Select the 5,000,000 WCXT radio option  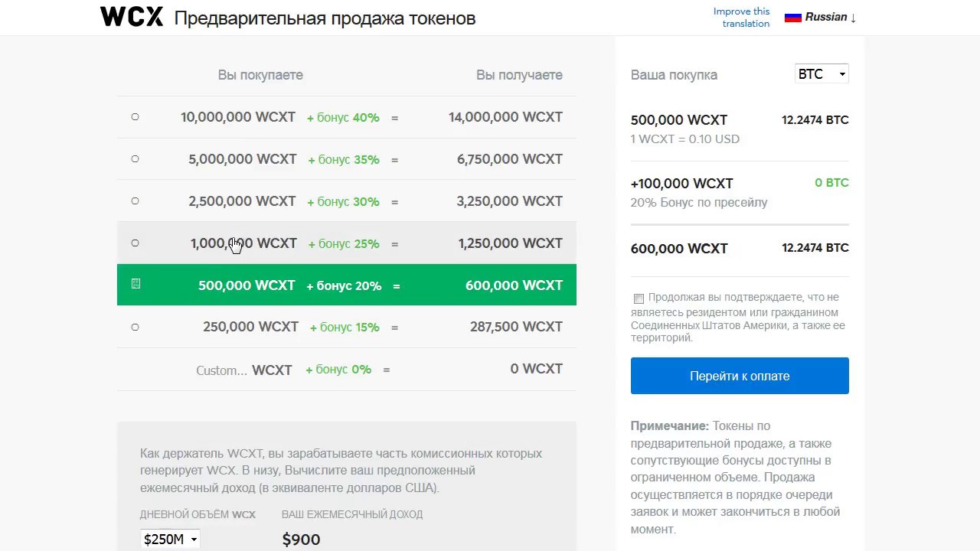coord(136,159)
